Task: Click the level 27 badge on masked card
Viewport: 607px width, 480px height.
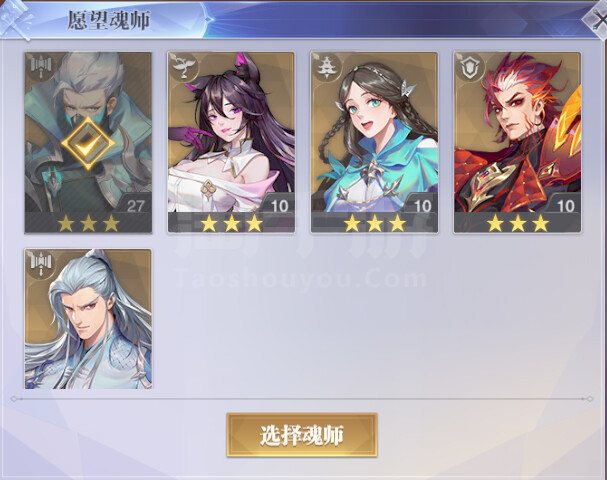Action: click(x=135, y=204)
